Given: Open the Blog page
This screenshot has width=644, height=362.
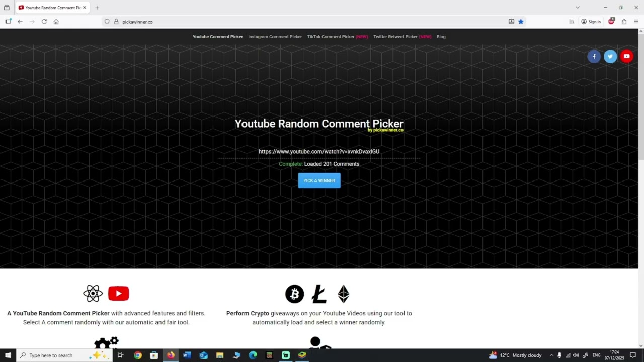Looking at the screenshot, I should [x=441, y=37].
